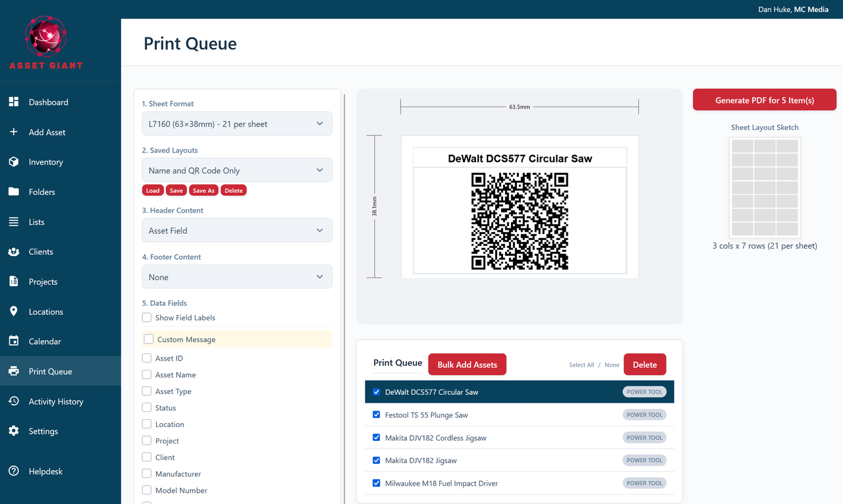Click the red Delete layout button
The height and width of the screenshot is (504, 843).
233,190
